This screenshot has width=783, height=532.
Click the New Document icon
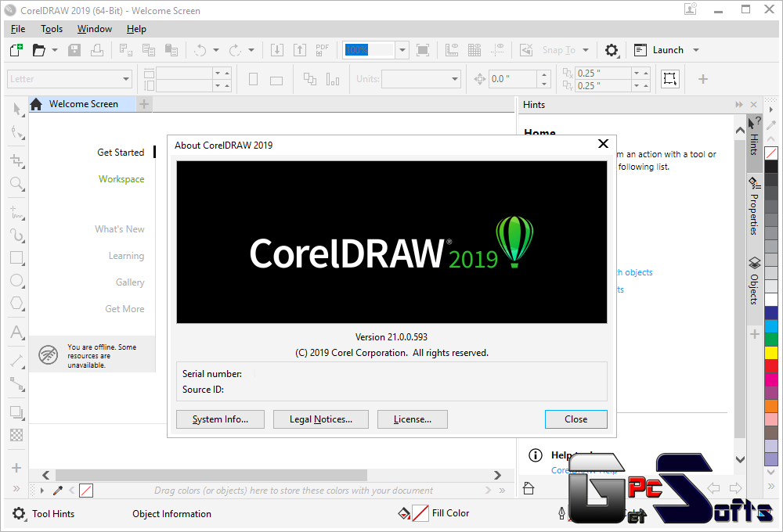coord(16,50)
